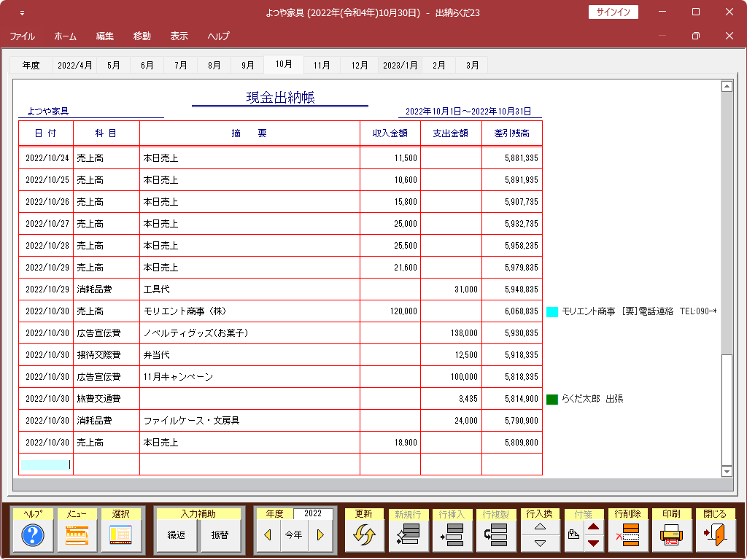Screen dimensions: 747x560
Task: Click the 繰返 repeat input button
Action: coord(177,535)
